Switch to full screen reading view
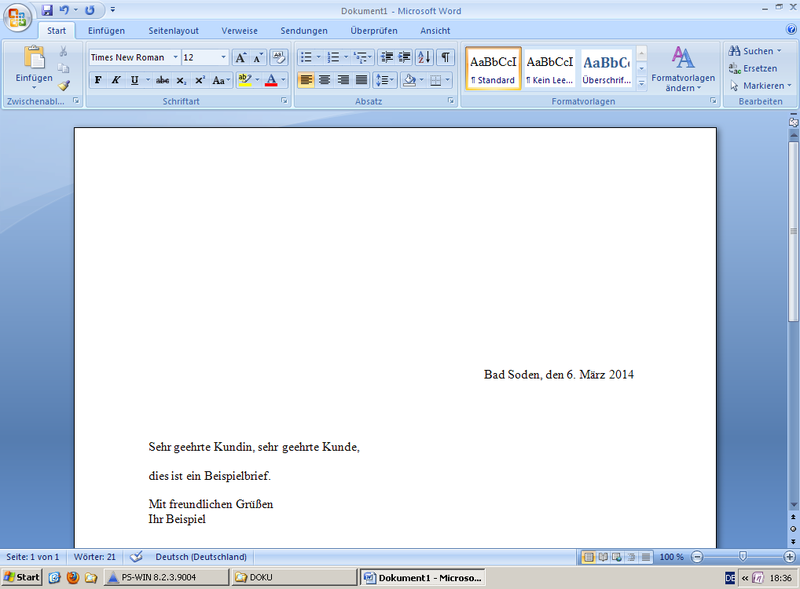This screenshot has height=589, width=800. click(603, 557)
